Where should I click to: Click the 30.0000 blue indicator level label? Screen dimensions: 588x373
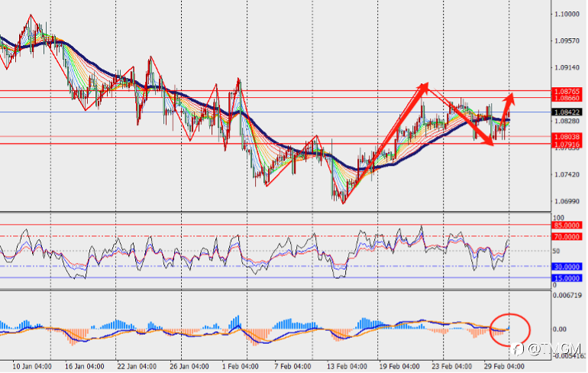point(567,267)
